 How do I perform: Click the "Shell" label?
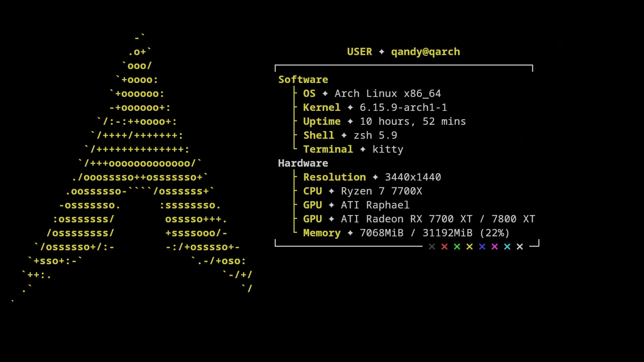[319, 135]
